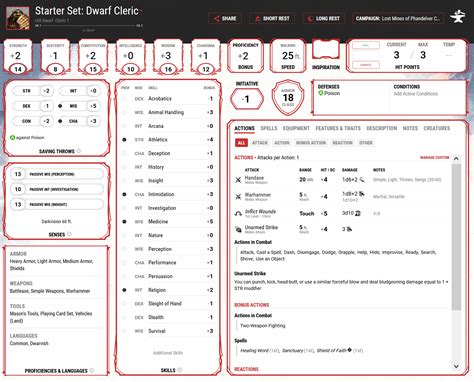
Task: Toggle Intimidation proficiency dot
Action: tap(124, 194)
